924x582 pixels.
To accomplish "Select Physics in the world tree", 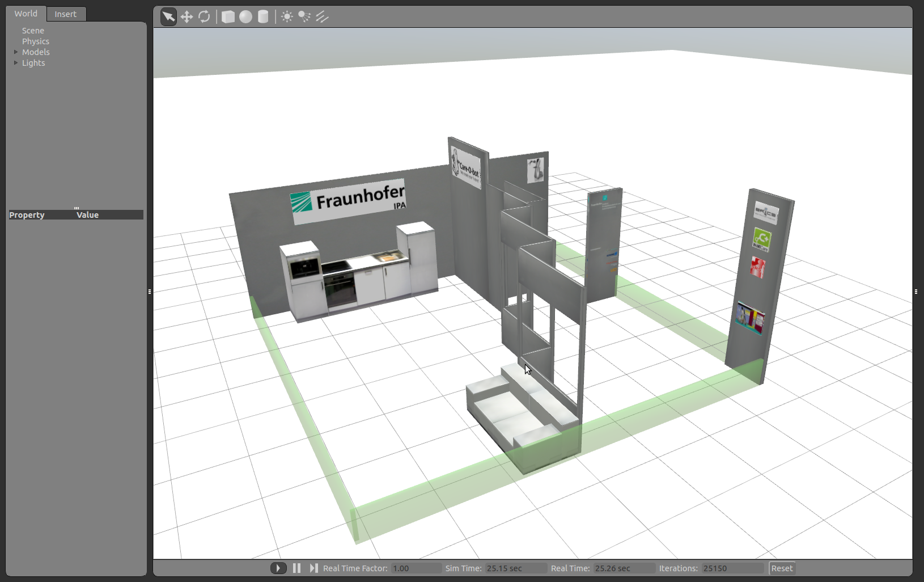I will click(36, 41).
